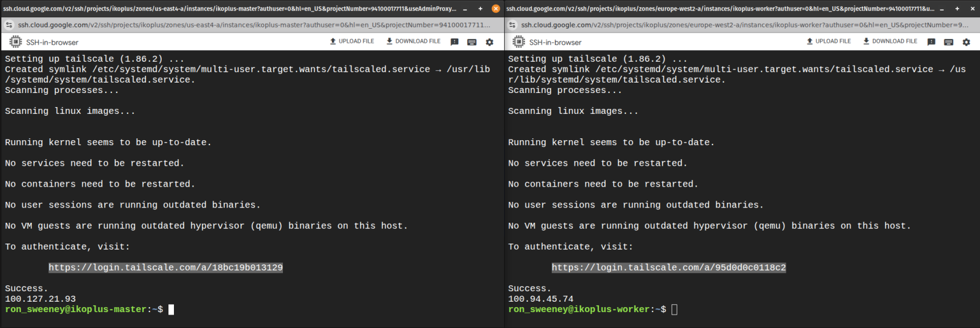The height and width of the screenshot is (328, 980).
Task: Click 'Scanning linux images...' in the worker terminal
Action: coord(573,111)
